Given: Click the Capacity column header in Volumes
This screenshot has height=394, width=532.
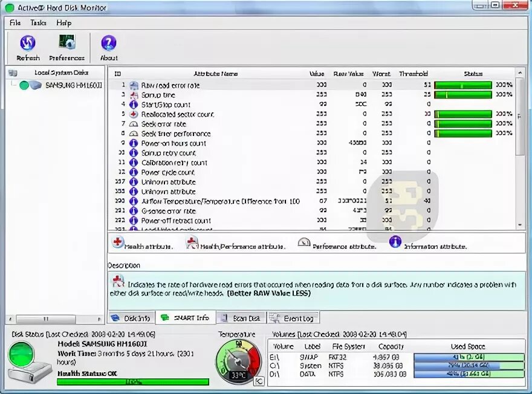Looking at the screenshot, I should [391, 346].
